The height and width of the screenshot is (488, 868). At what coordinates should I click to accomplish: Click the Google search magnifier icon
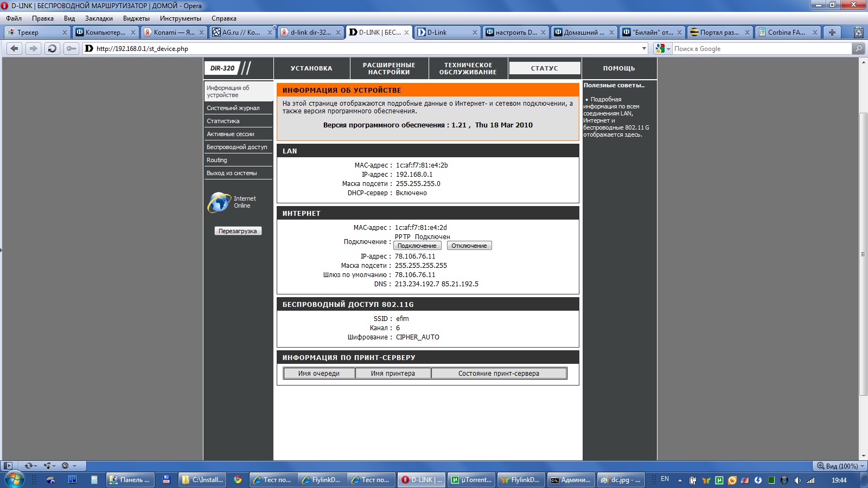pyautogui.click(x=858, y=49)
